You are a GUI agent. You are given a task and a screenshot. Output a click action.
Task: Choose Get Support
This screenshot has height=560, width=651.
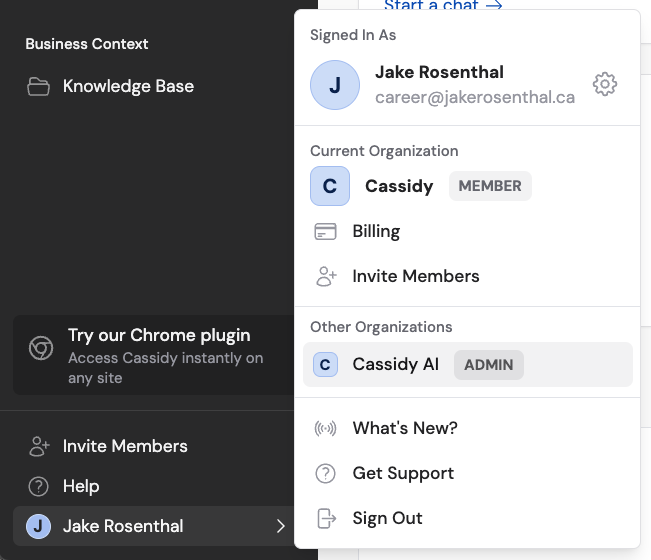point(467,473)
